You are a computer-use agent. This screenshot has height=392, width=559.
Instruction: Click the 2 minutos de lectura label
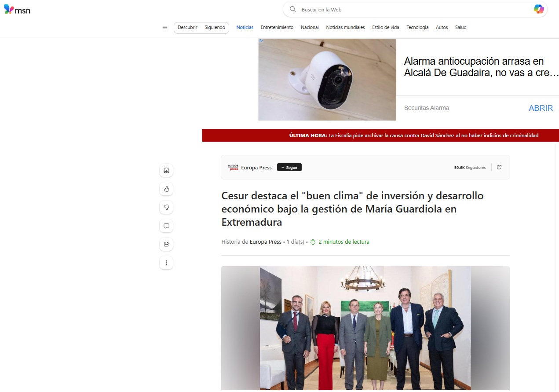pos(344,242)
